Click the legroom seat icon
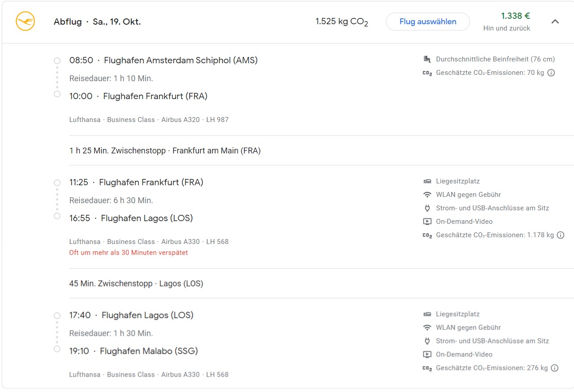Viewport: 574px width, 392px height. 427,59
